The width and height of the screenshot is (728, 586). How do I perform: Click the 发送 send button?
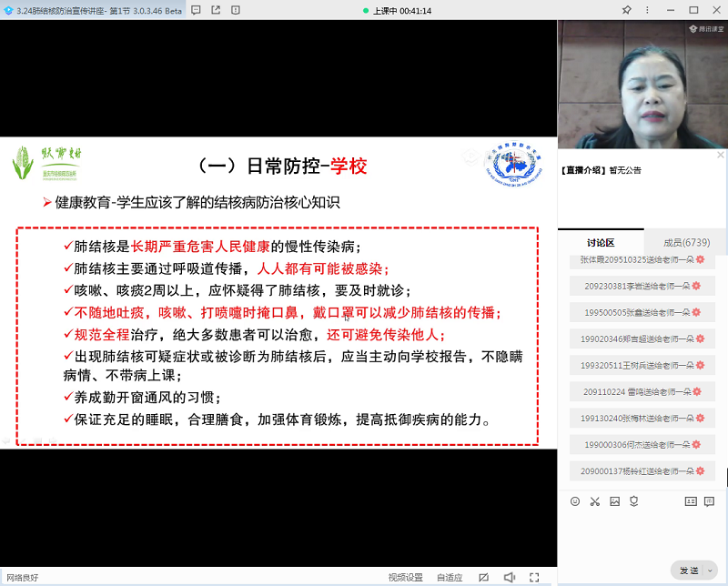[x=688, y=571]
